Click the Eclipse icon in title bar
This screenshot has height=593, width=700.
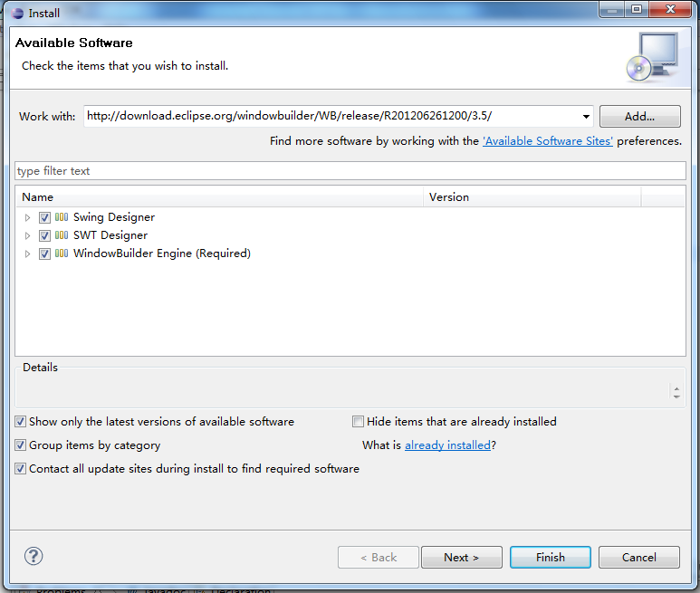(x=17, y=14)
